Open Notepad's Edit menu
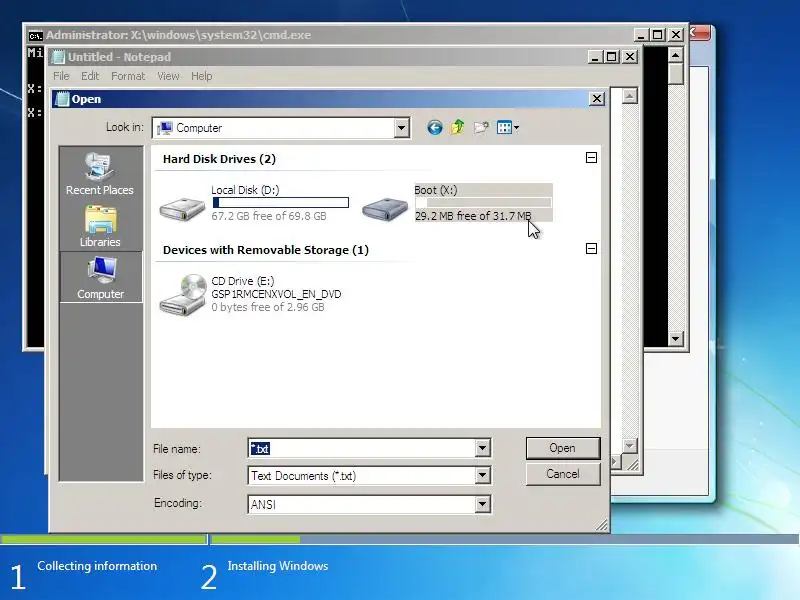The height and width of the screenshot is (600, 800). click(x=90, y=76)
